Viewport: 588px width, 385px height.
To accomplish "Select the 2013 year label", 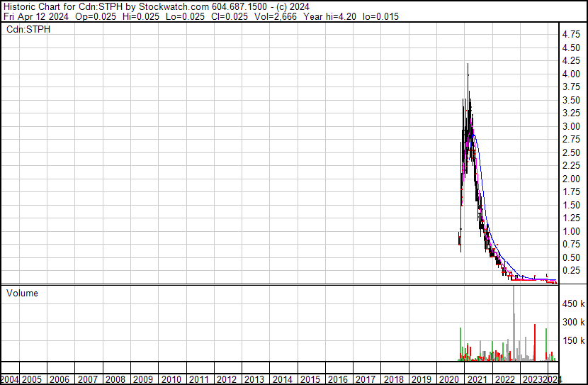I will tap(254, 379).
